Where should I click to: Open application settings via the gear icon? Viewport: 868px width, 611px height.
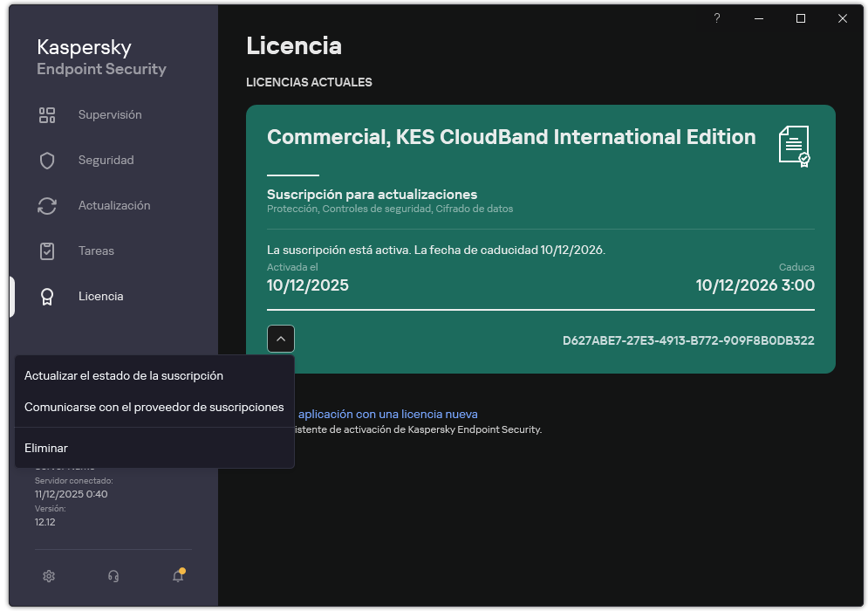49,576
